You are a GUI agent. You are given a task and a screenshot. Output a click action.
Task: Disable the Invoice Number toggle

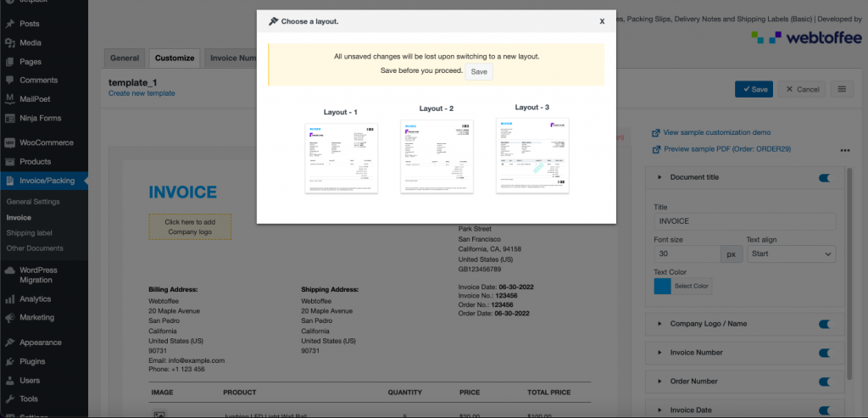[x=824, y=353]
